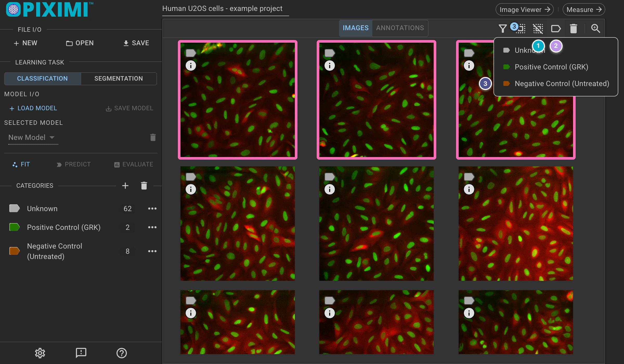Select the Unknown category row in sidebar
The width and height of the screenshot is (624, 364).
tap(81, 209)
